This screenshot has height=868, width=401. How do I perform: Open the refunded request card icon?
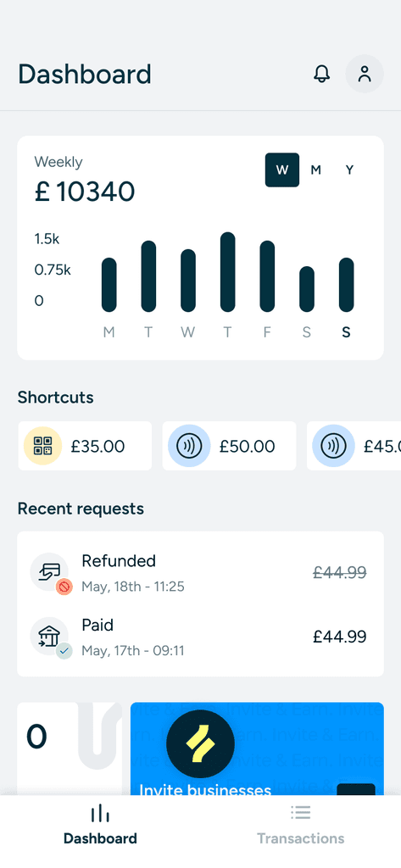tap(50, 572)
